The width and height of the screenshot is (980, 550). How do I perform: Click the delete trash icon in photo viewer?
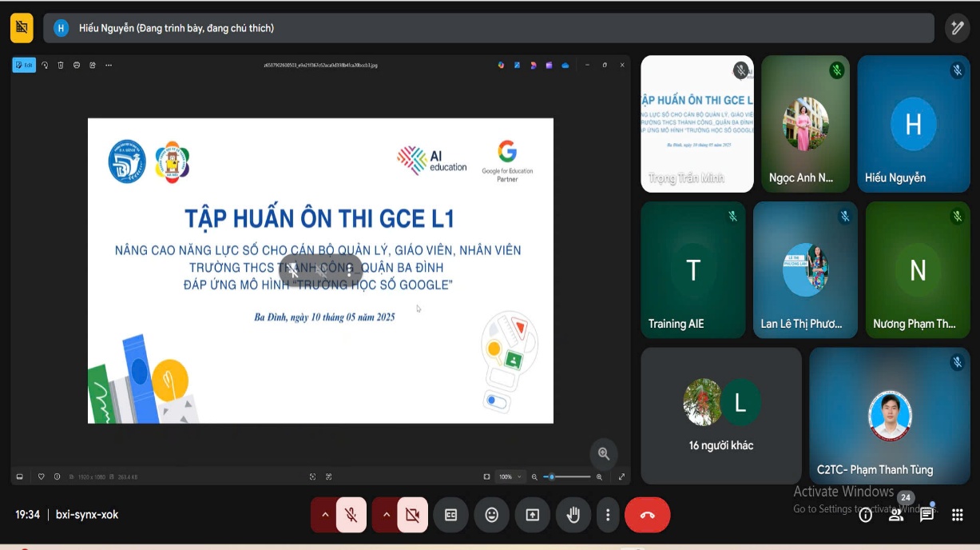coord(61,65)
